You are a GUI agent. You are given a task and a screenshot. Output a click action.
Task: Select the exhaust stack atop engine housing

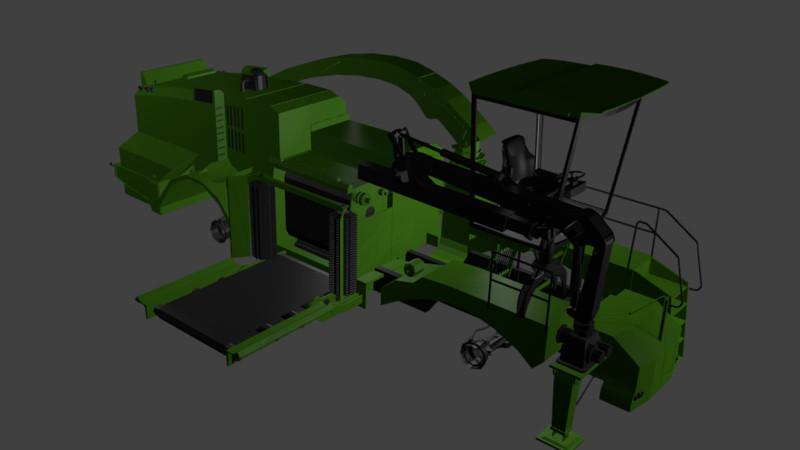253,76
